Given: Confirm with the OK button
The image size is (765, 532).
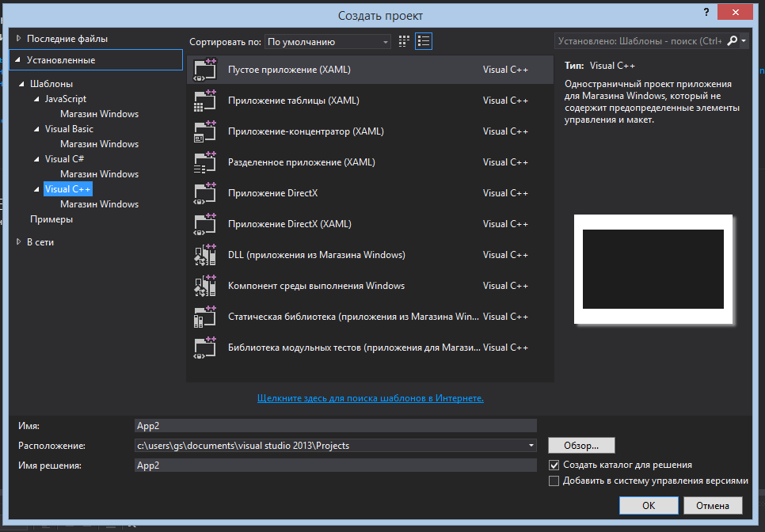Looking at the screenshot, I should (649, 506).
